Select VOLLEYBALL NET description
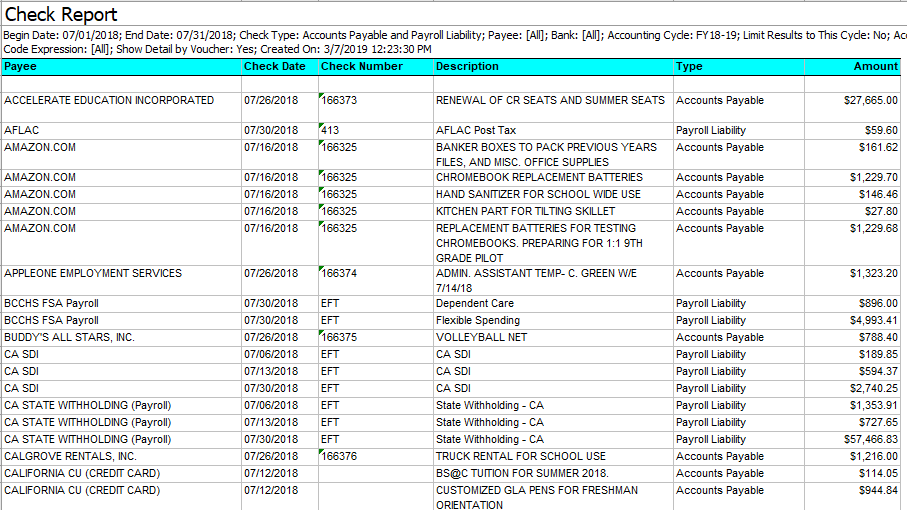 [x=481, y=337]
